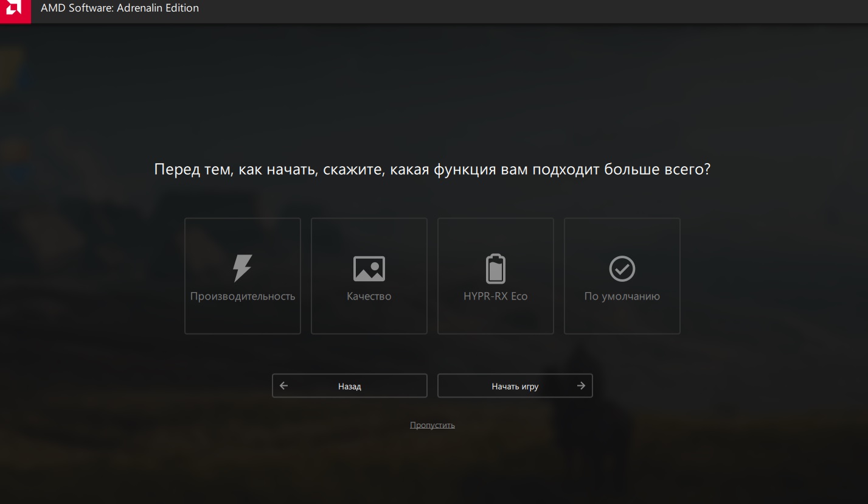Go back with the Назад button

[x=350, y=386]
